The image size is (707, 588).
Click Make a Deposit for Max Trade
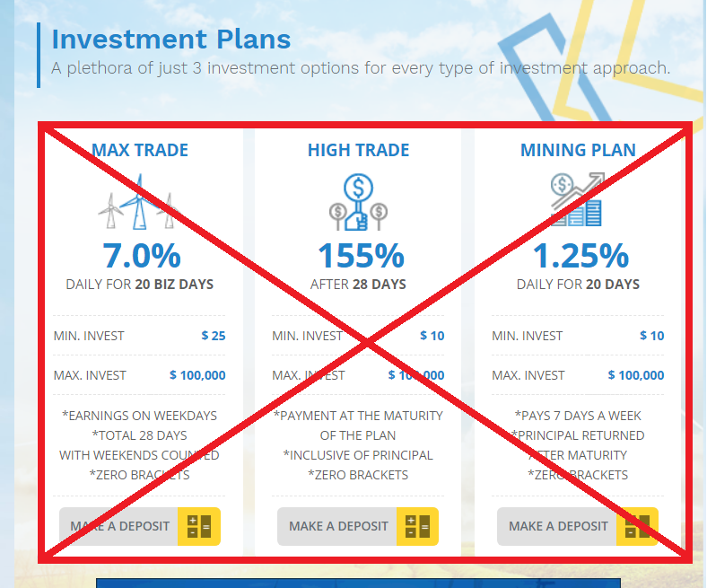[119, 526]
